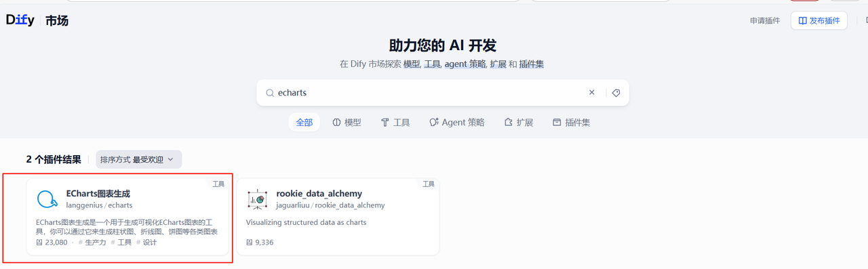Click the ECharts图表生成 plugin icon
The height and width of the screenshot is (269, 868).
click(x=47, y=199)
